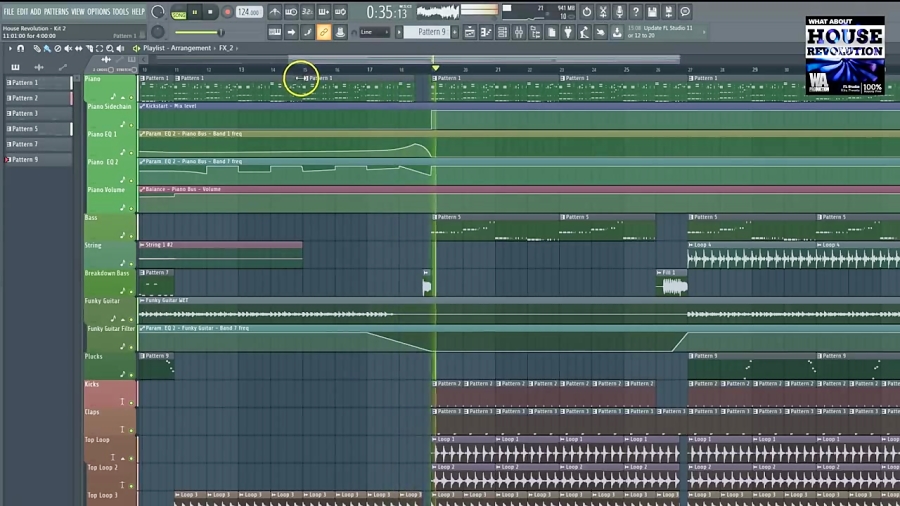Select Pattern 5 in the picker
The image size is (900, 506).
tap(25, 129)
